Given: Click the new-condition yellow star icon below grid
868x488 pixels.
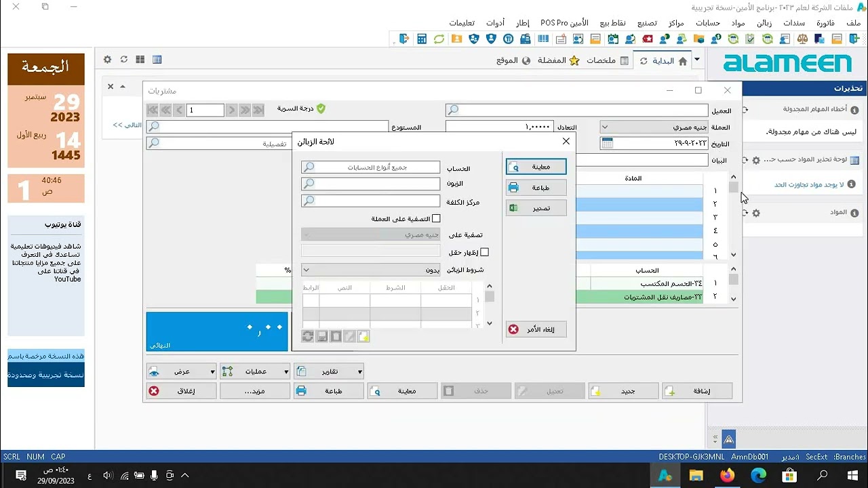Looking at the screenshot, I should (363, 336).
